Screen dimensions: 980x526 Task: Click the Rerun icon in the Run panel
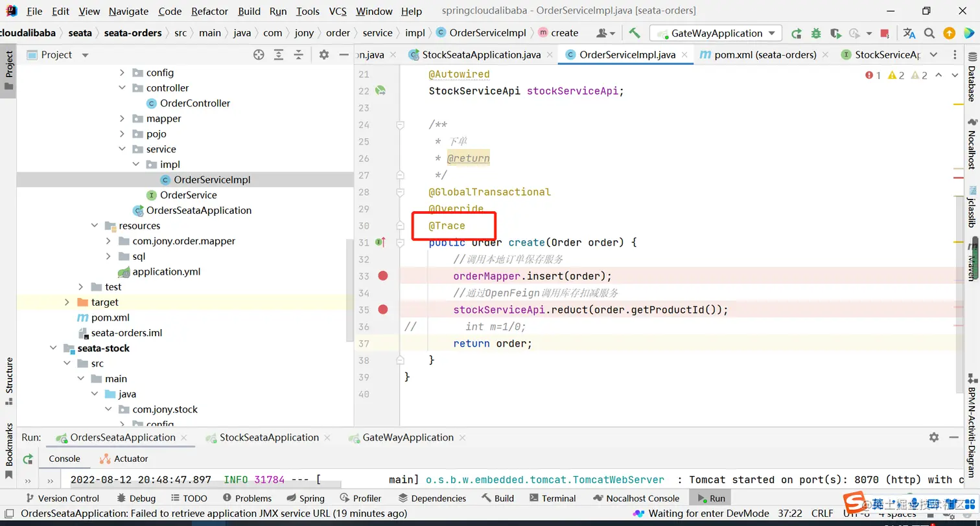click(x=28, y=459)
